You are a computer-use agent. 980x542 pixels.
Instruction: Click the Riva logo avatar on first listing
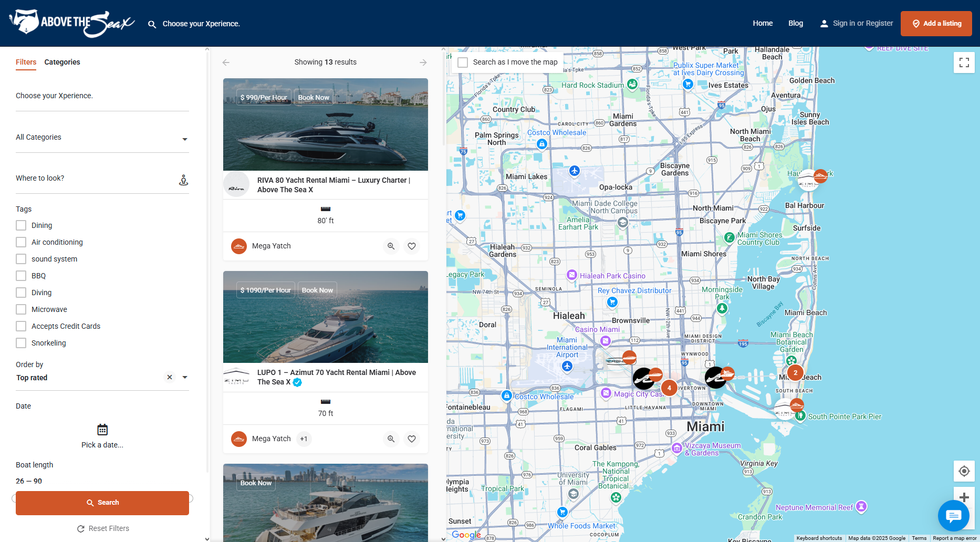[236, 184]
